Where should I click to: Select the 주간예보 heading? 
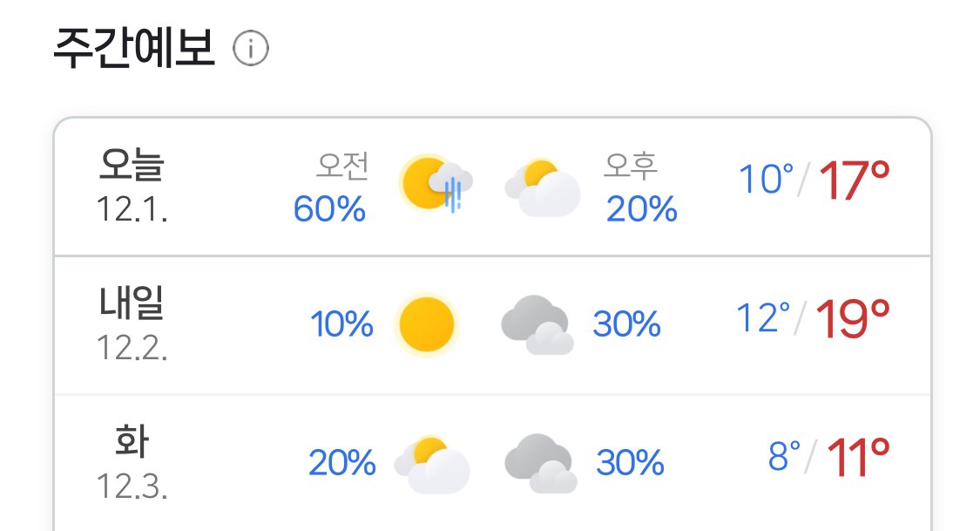(x=134, y=48)
